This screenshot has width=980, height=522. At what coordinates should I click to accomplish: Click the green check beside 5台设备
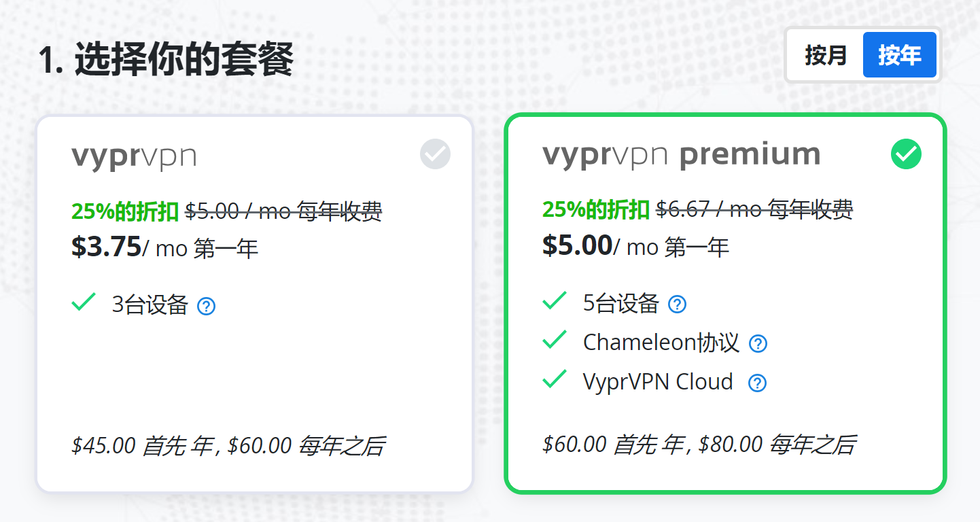point(555,300)
